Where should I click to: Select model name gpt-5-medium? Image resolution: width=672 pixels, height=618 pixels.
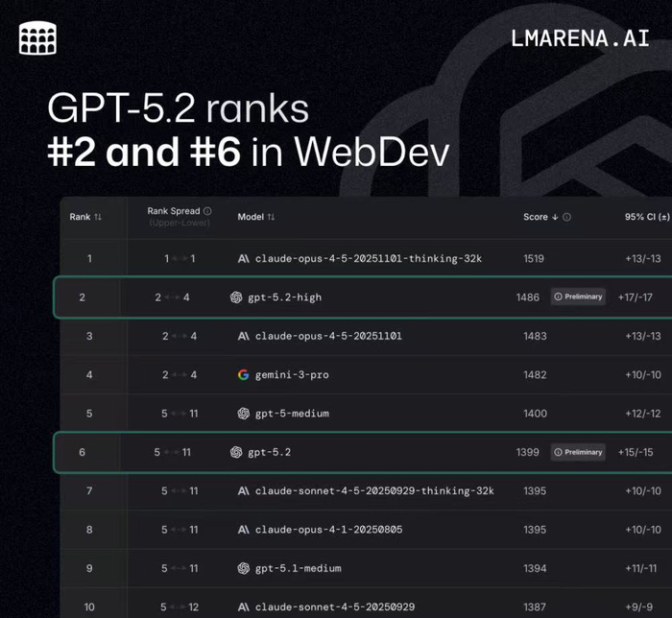click(292, 414)
